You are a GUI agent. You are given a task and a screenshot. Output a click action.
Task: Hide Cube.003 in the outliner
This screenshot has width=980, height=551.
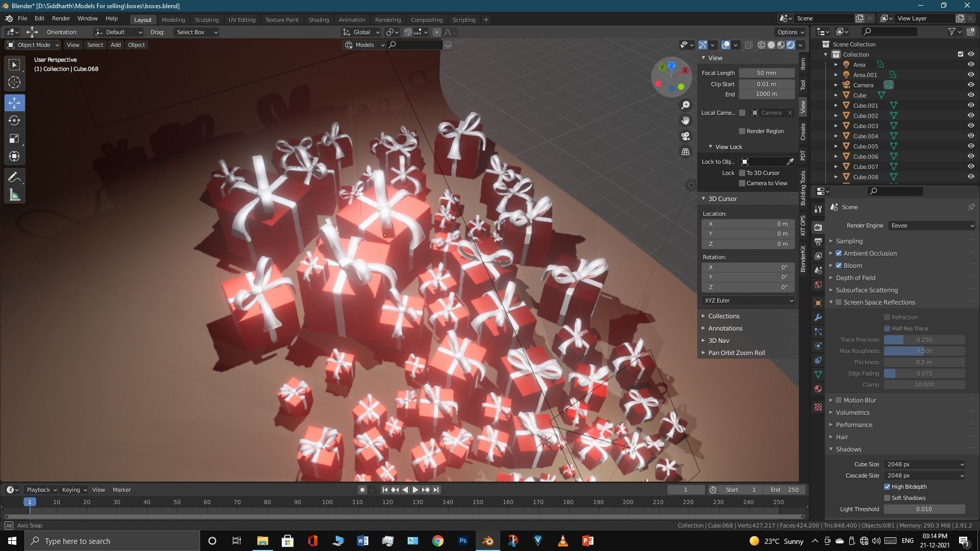tap(971, 126)
